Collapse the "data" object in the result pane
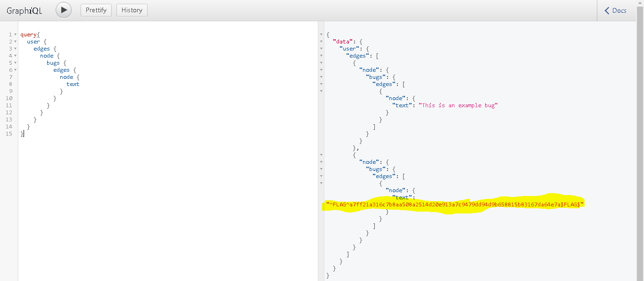 click(321, 42)
